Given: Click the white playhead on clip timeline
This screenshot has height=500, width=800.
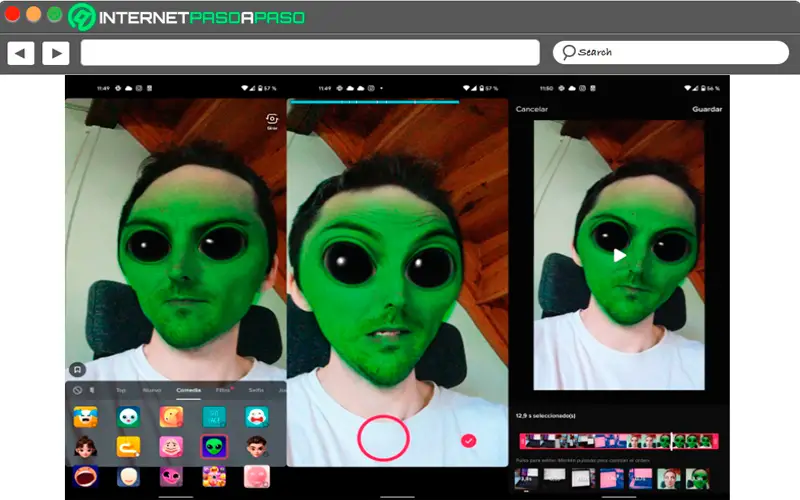Looking at the screenshot, I should pyautogui.click(x=671, y=441).
